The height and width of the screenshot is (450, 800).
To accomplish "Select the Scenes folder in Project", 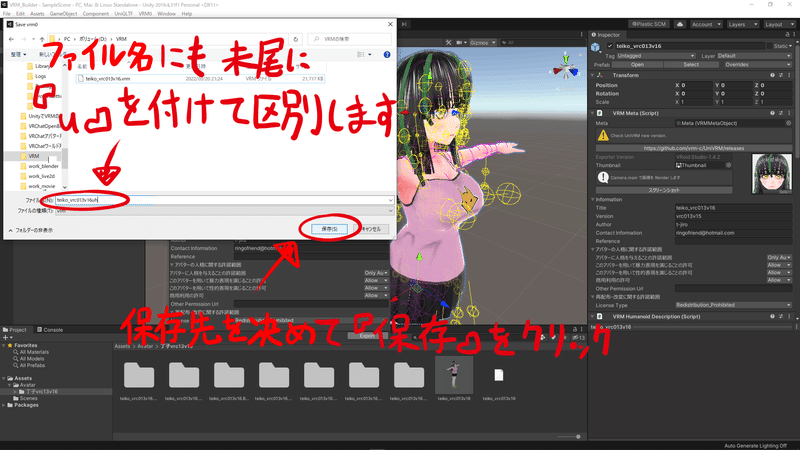I will (25, 398).
